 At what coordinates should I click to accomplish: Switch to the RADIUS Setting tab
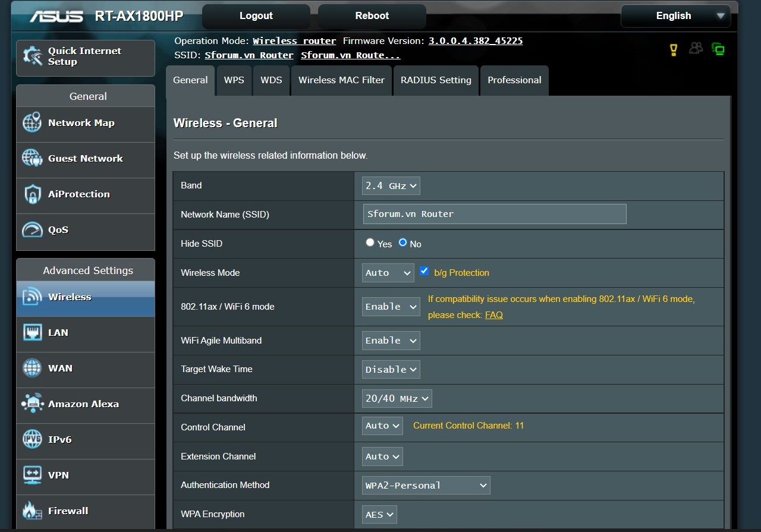point(436,80)
